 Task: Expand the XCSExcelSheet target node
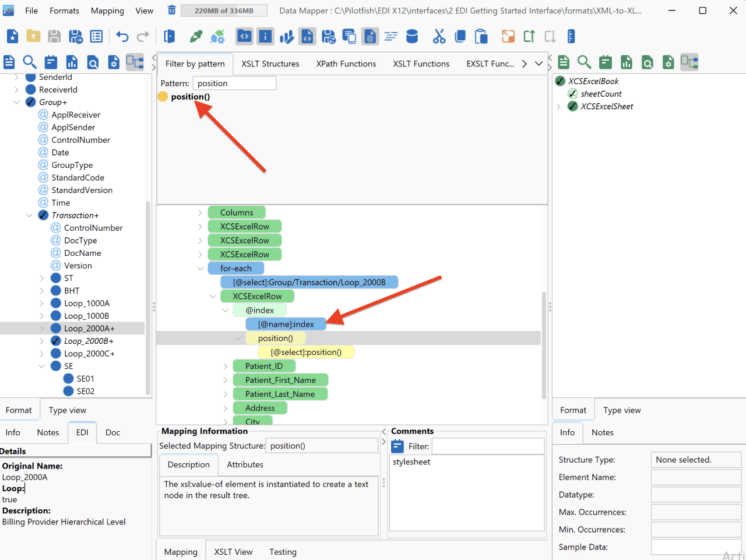pos(559,106)
